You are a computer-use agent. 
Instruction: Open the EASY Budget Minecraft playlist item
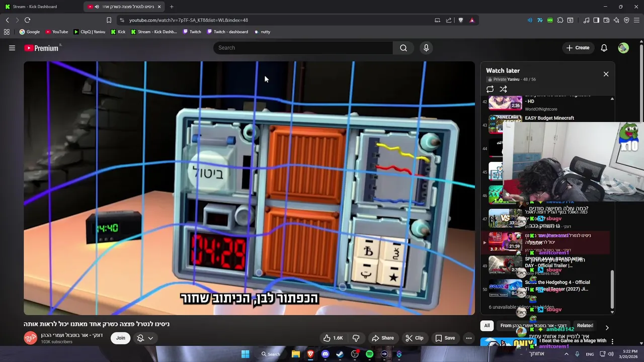(549, 118)
